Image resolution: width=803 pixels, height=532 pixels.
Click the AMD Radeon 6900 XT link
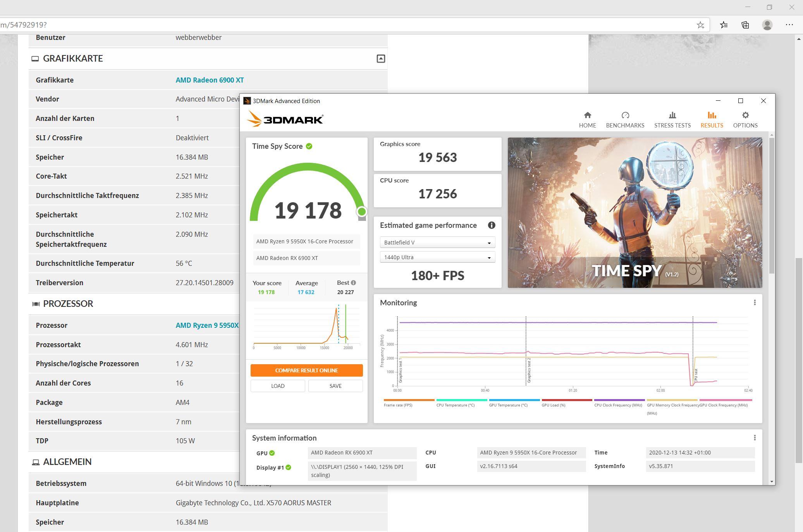tap(210, 80)
